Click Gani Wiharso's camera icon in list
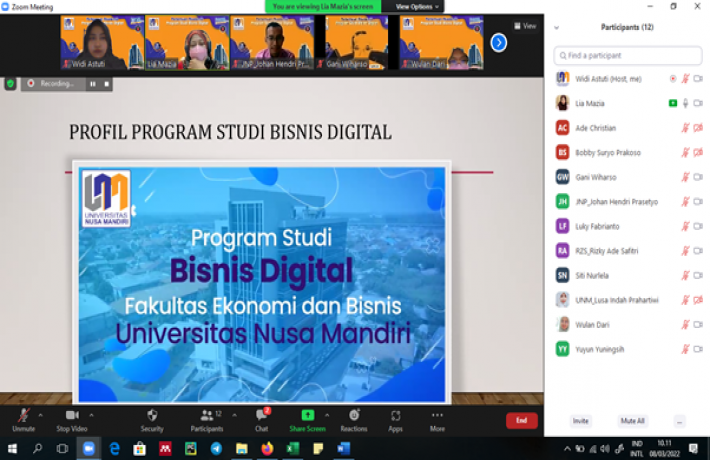 coord(698,177)
